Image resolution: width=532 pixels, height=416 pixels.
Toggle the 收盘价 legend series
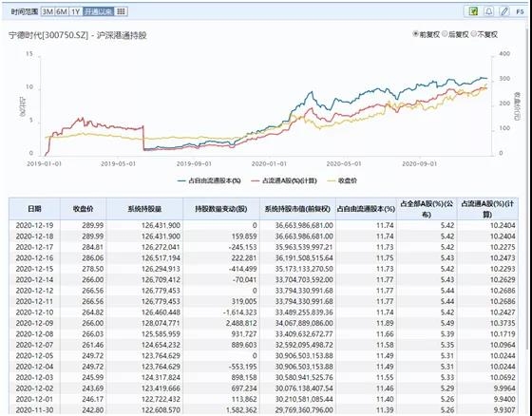342,180
